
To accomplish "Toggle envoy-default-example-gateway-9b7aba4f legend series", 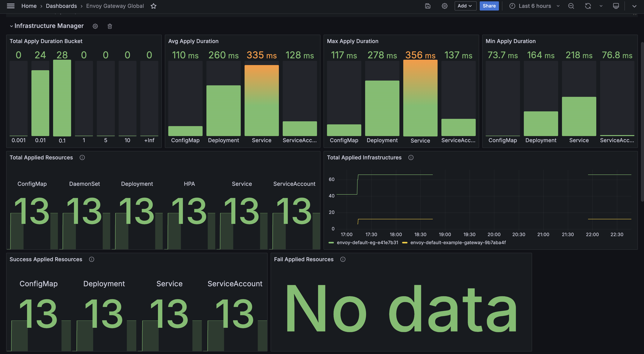I will [458, 242].
